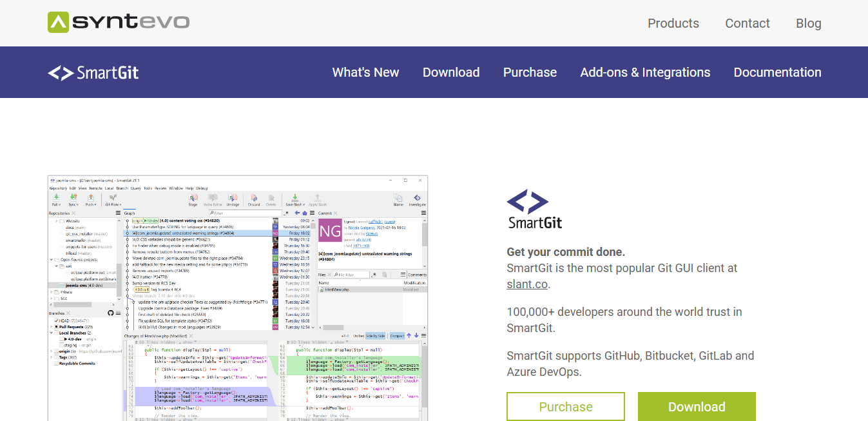Screen dimensions: 868x421
Task: Click the Discard icon in the SmartGit screenshot
Action: tap(254, 198)
